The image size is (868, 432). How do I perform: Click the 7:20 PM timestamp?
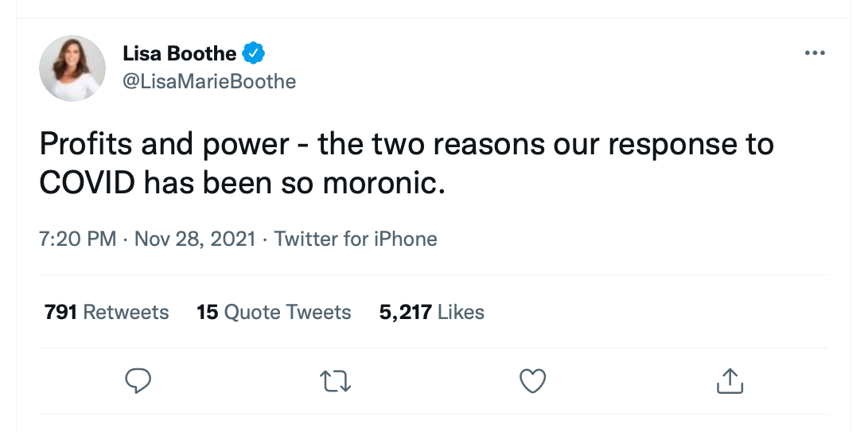click(x=78, y=239)
